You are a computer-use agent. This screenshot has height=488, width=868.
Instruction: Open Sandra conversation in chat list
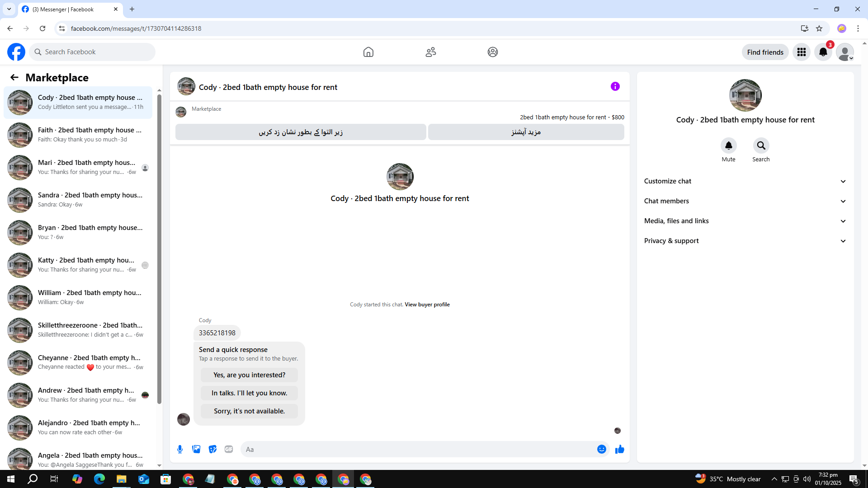78,200
